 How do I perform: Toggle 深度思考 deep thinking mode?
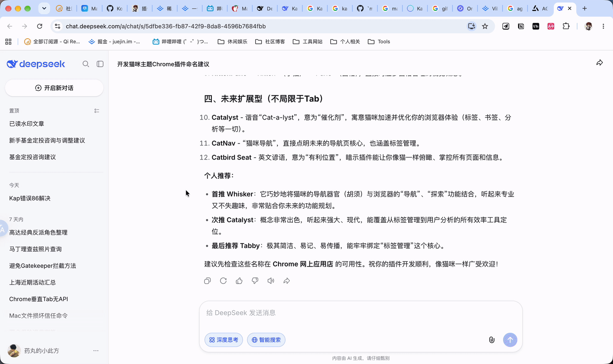224,340
